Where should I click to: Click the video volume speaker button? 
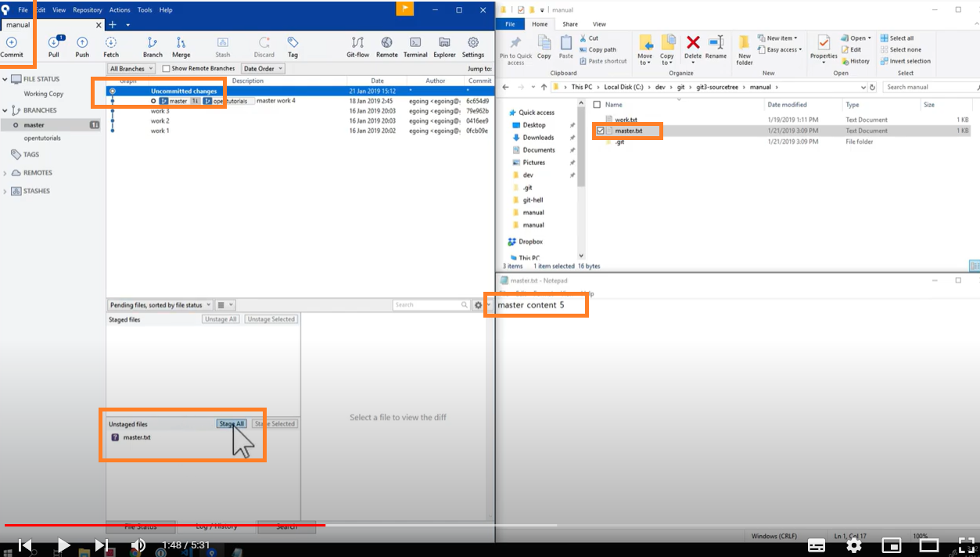click(x=138, y=545)
